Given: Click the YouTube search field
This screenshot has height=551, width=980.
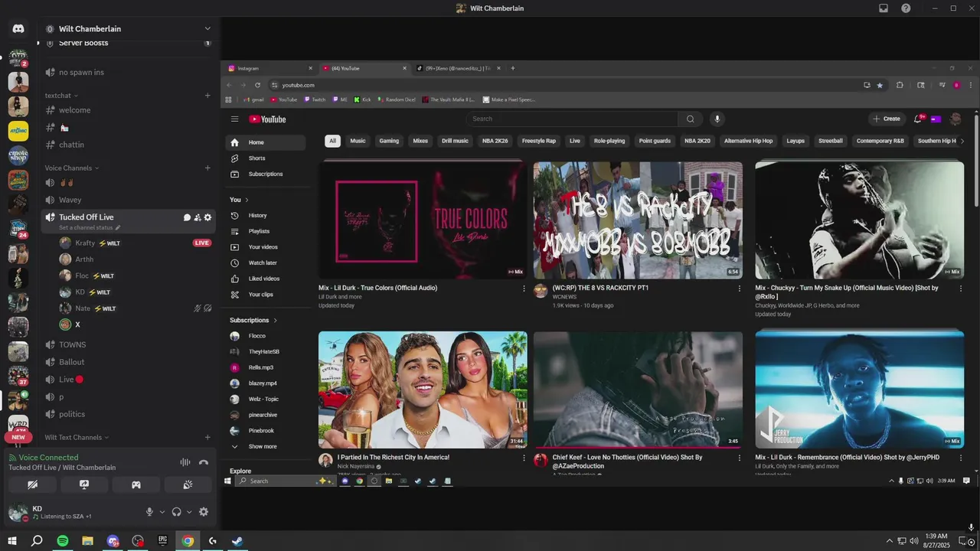Looking at the screenshot, I should (x=572, y=119).
